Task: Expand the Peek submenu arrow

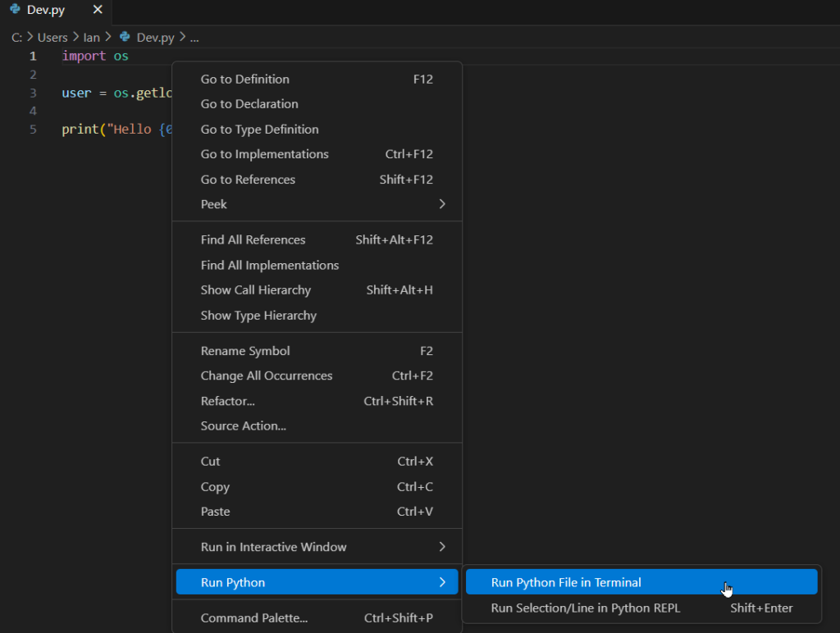Action: [x=442, y=204]
